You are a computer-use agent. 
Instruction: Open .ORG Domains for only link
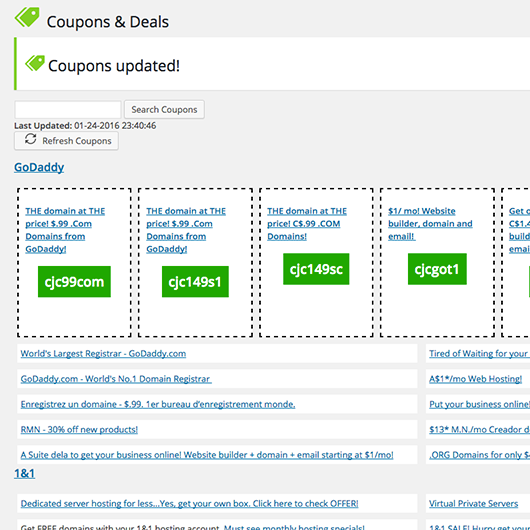(479, 455)
